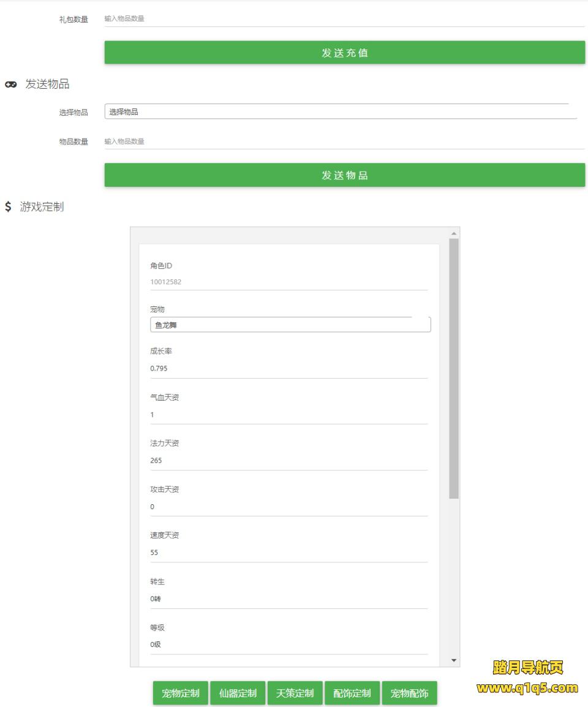
Task: Click the 物品数量 input field
Action: point(345,142)
